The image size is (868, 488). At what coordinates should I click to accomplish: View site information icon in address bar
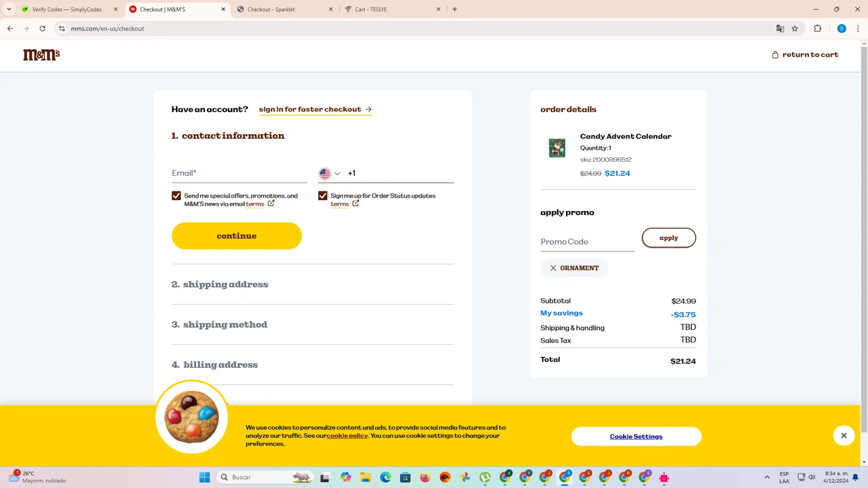[x=62, y=28]
